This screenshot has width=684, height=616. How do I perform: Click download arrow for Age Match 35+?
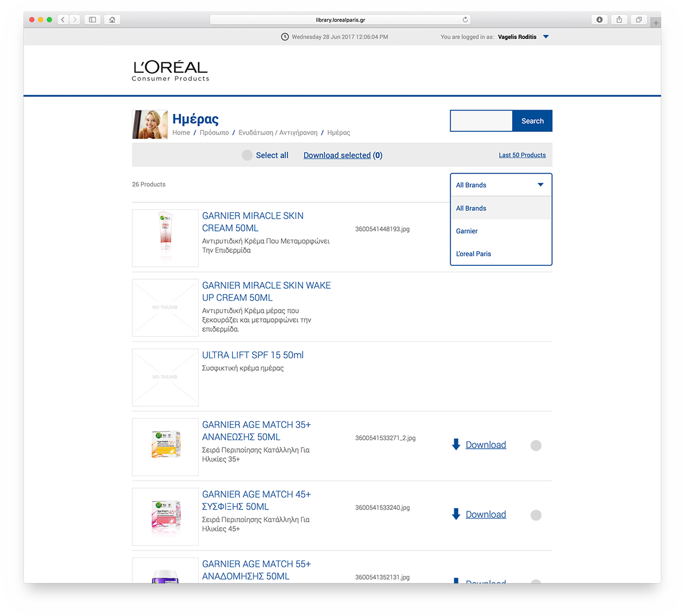tap(456, 445)
